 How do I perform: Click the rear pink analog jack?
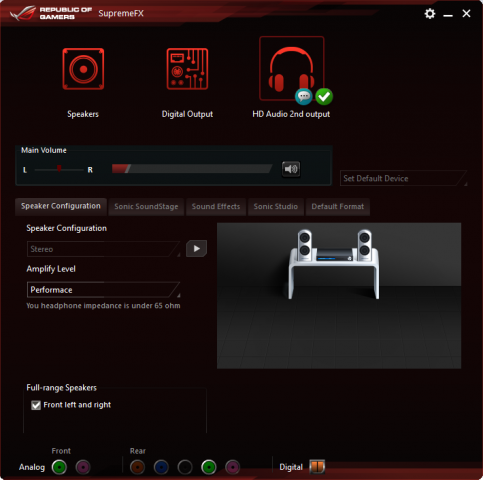(233, 467)
